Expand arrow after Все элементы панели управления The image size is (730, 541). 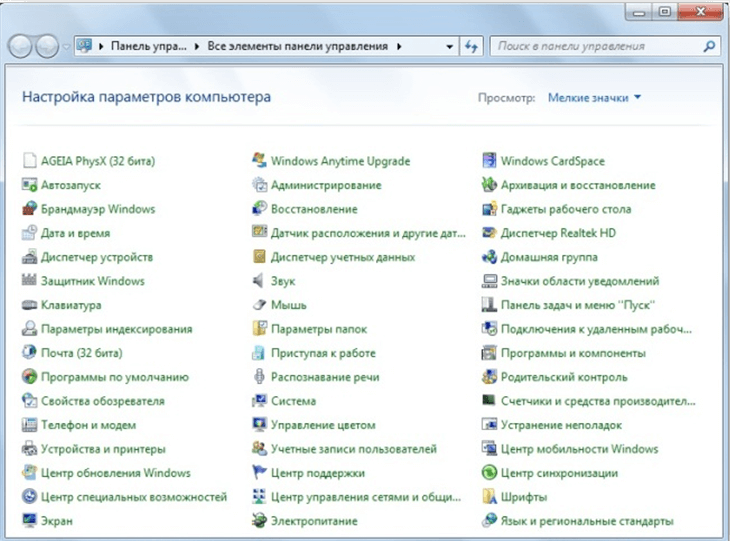click(x=399, y=47)
